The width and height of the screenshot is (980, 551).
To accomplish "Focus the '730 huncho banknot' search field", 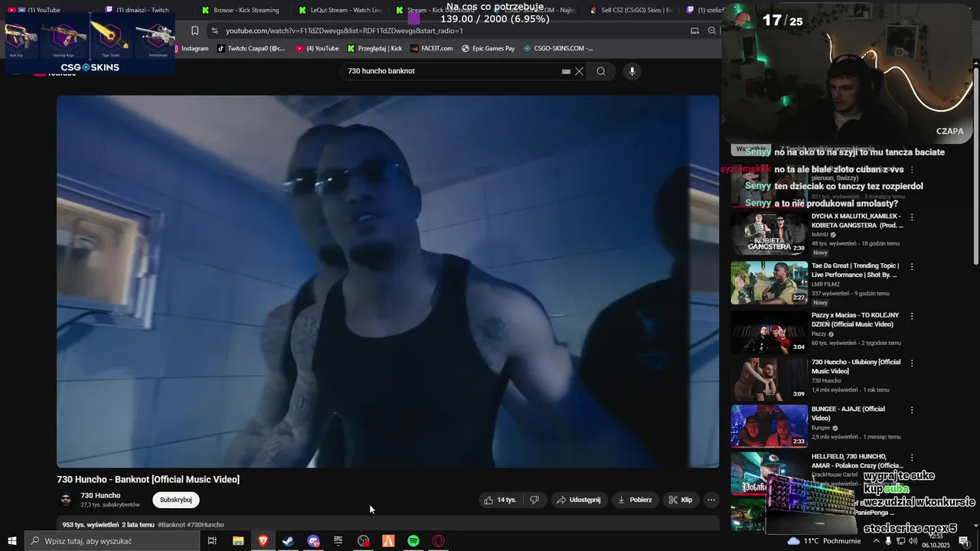I will [452, 71].
